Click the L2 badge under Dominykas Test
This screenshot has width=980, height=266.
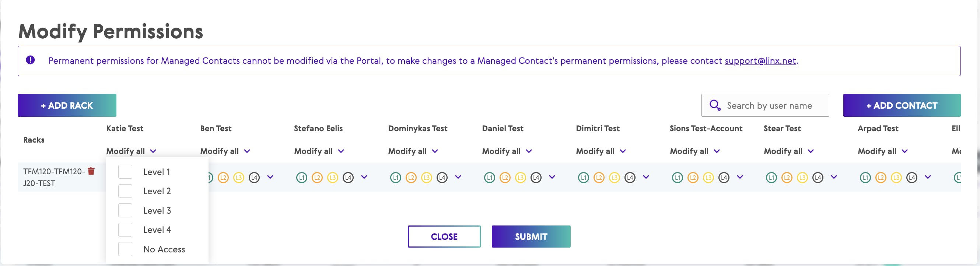(x=411, y=177)
